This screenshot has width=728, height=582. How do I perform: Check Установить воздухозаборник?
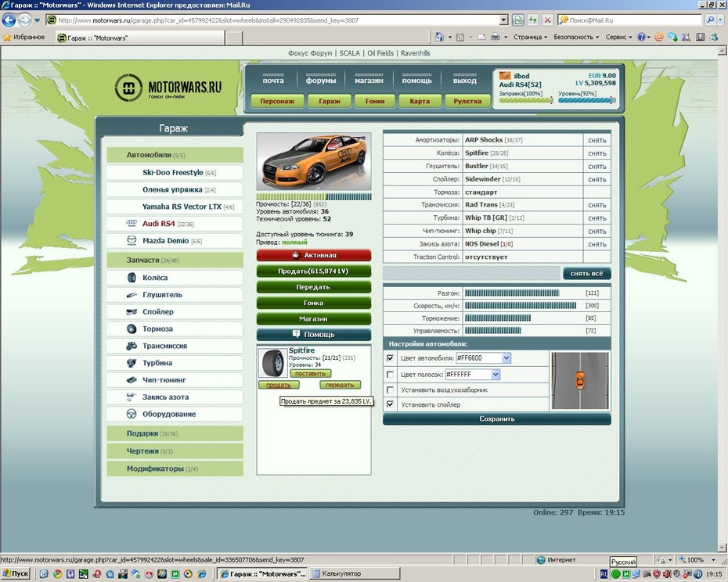390,390
